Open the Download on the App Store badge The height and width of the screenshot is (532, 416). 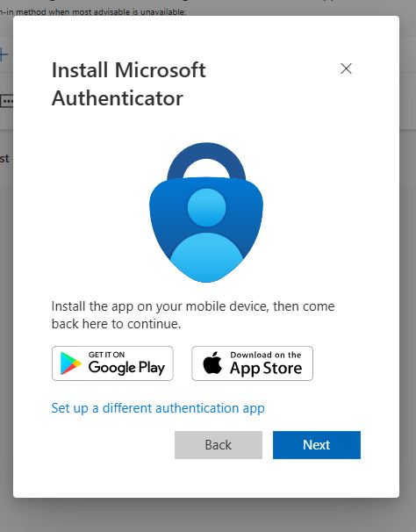pos(252,363)
